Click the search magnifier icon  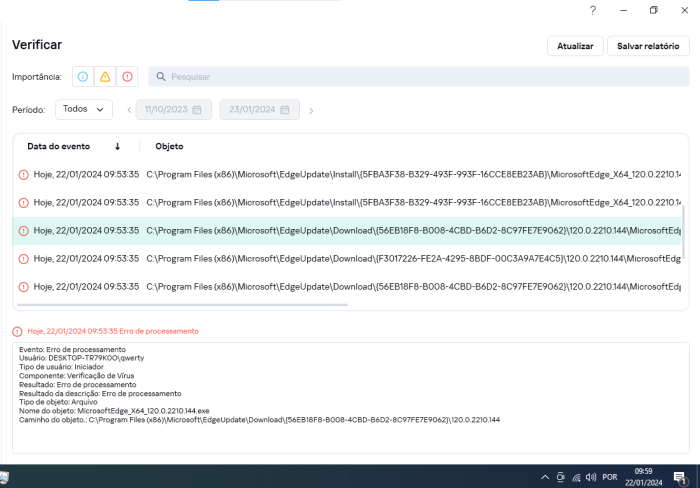161,77
